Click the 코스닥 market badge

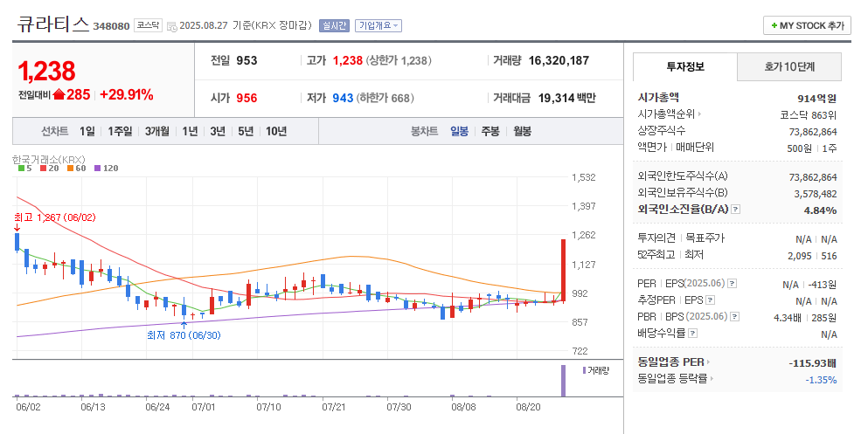tap(148, 25)
